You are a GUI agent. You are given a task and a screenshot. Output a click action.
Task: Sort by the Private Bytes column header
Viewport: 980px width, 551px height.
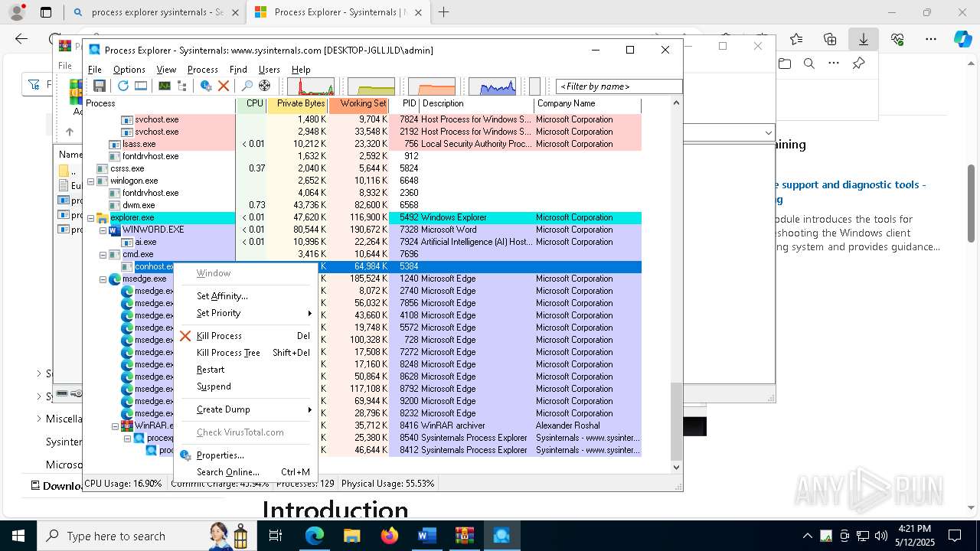tap(297, 106)
